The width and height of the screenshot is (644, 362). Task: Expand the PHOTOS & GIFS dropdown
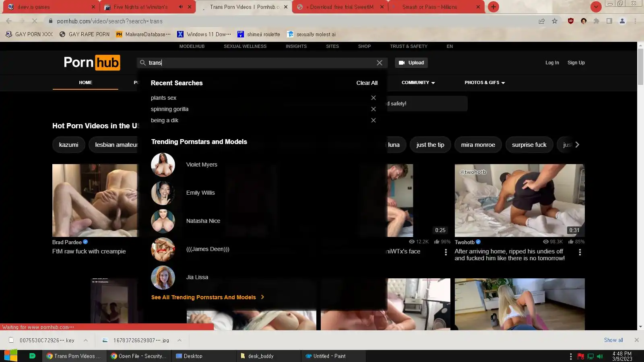pos(485,82)
